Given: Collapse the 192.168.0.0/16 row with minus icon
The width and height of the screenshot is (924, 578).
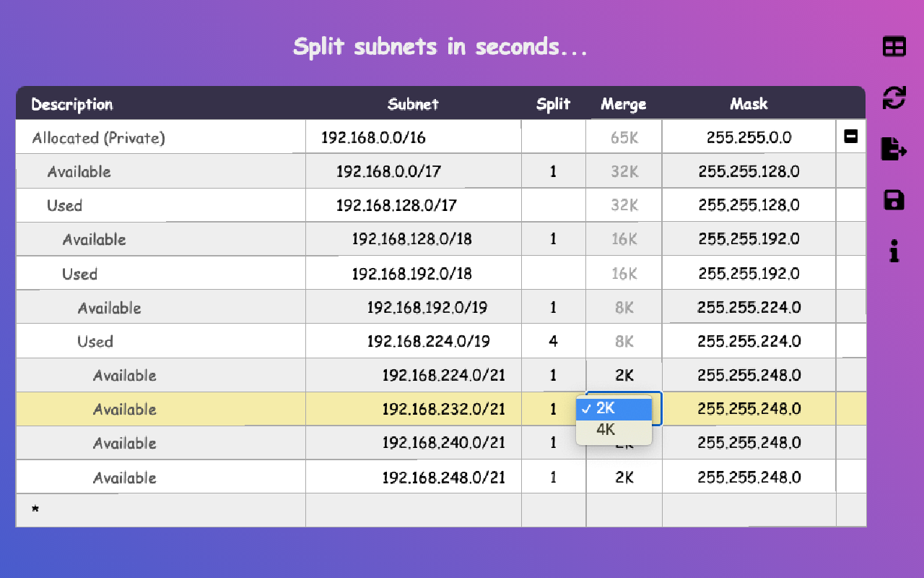Looking at the screenshot, I should tap(851, 136).
